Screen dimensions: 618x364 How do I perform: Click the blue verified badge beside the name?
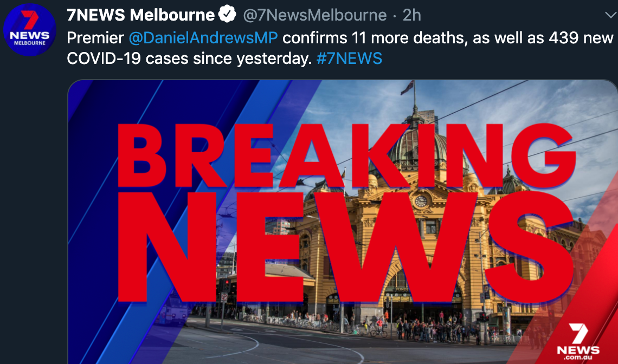[x=228, y=15]
